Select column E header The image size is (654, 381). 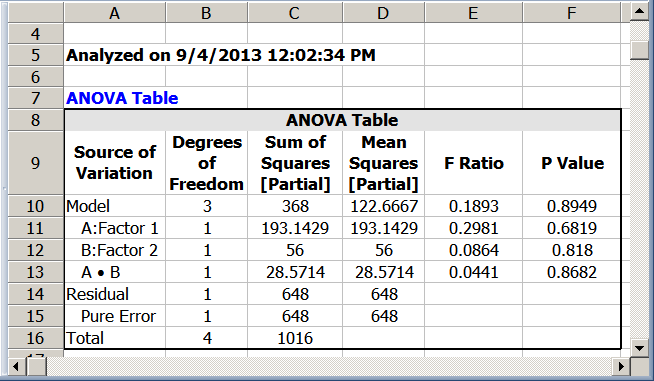point(473,13)
